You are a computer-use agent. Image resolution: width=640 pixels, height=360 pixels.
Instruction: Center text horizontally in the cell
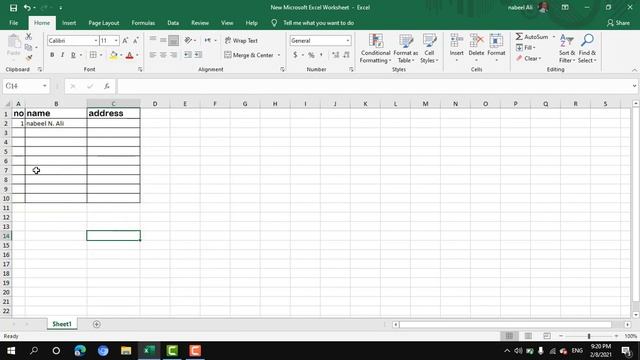tap(163, 55)
